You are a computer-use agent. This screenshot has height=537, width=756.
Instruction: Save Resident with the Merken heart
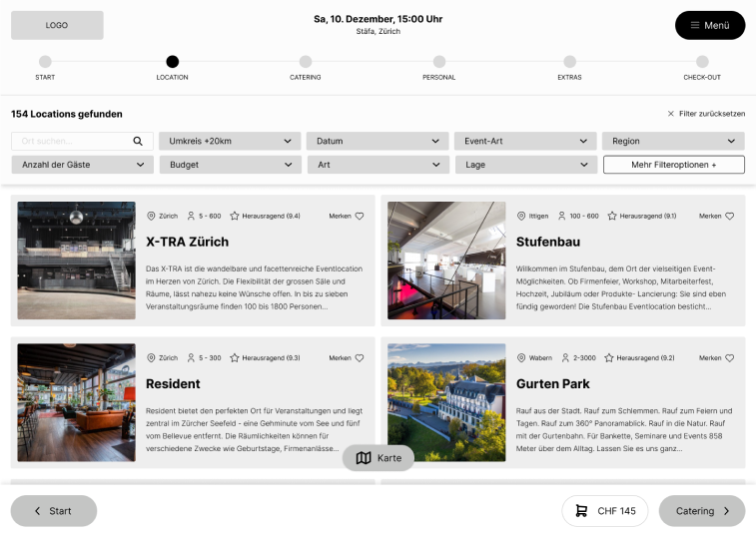[360, 357]
